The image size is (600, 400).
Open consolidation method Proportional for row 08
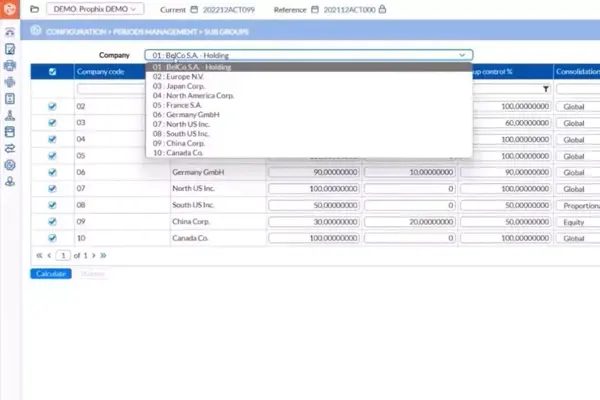579,206
